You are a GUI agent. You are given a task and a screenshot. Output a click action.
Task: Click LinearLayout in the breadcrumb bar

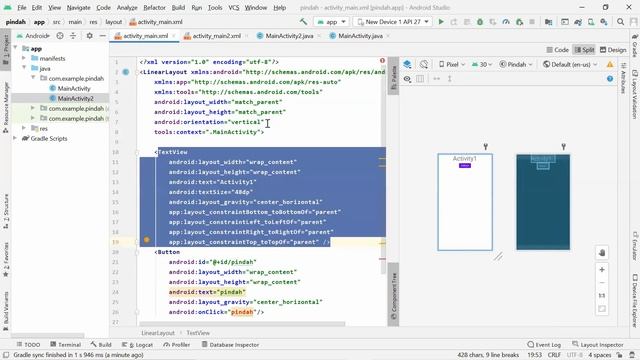coord(158,333)
